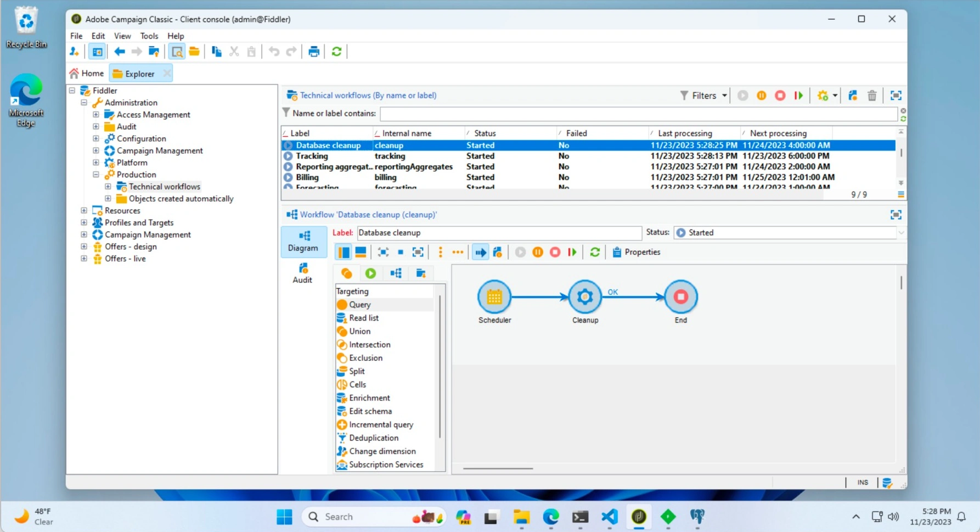Expand the Profiles and Targets node
The height and width of the screenshot is (532, 980).
(x=84, y=223)
